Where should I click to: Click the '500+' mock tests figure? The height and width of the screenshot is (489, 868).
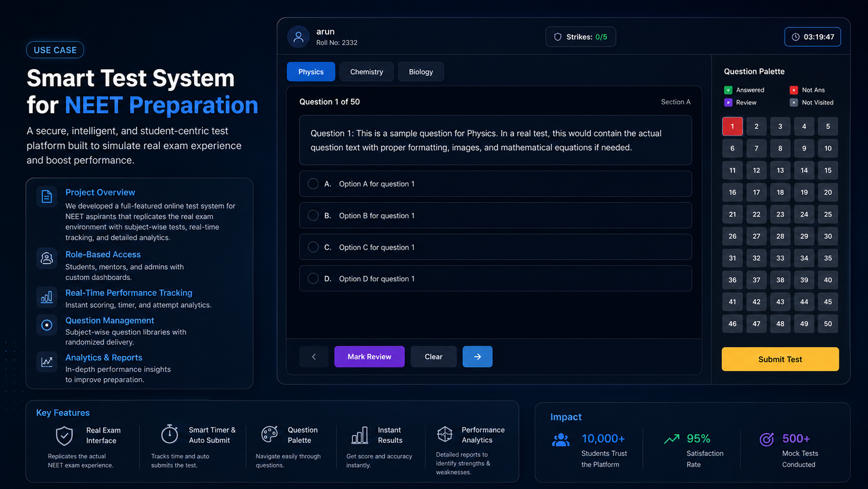[796, 438]
